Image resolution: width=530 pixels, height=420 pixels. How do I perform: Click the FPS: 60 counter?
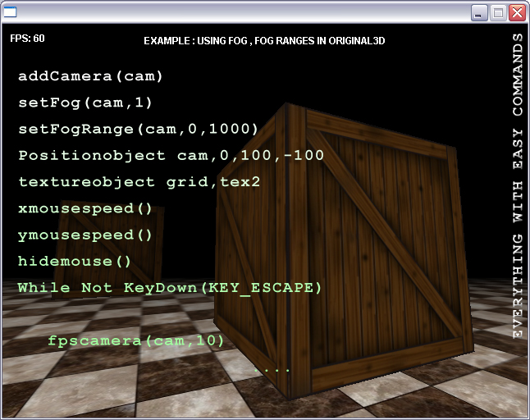click(27, 39)
